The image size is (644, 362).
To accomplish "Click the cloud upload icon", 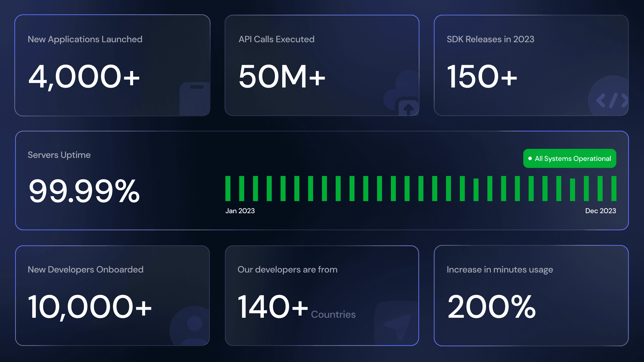I will pos(401,93).
